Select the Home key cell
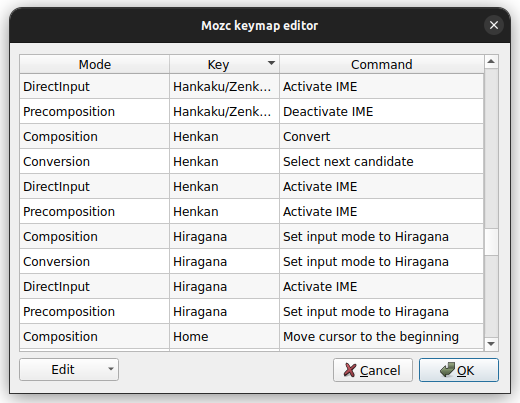Viewport: 520px width, 403px height. [x=224, y=336]
